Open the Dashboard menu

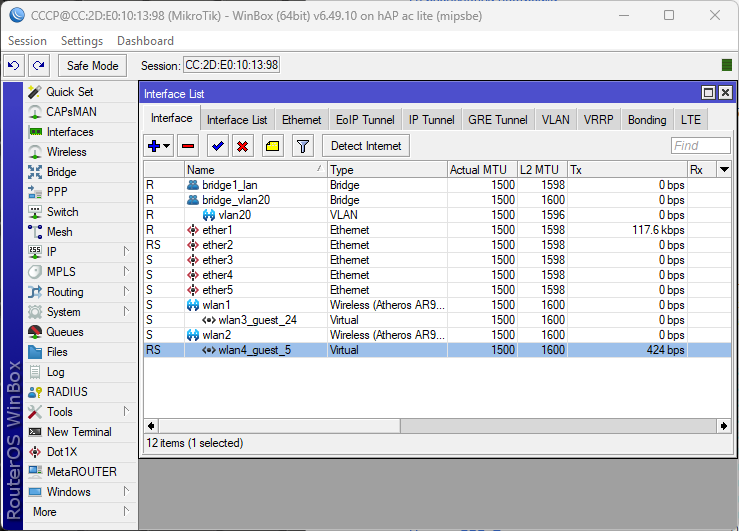tap(145, 41)
